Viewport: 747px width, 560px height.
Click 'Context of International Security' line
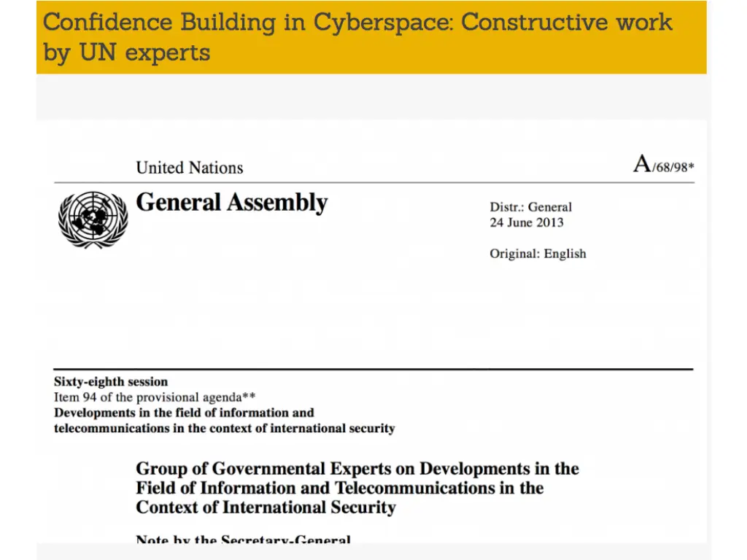266,507
